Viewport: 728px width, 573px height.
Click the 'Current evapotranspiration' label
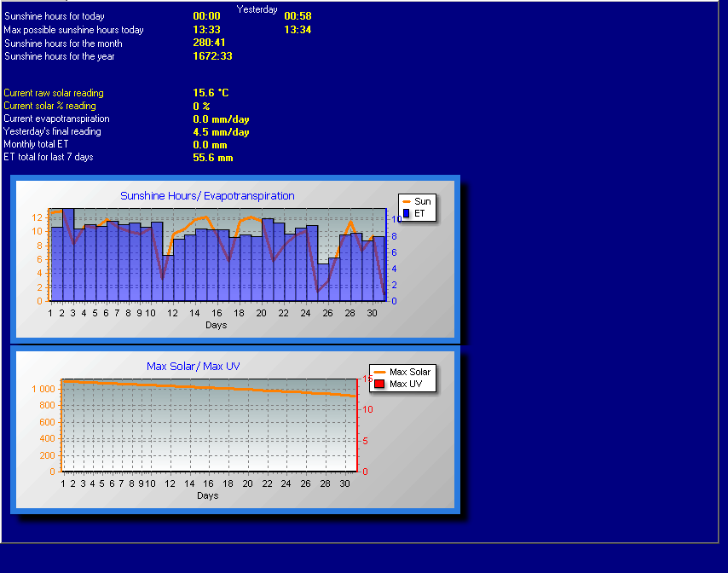tap(56, 119)
